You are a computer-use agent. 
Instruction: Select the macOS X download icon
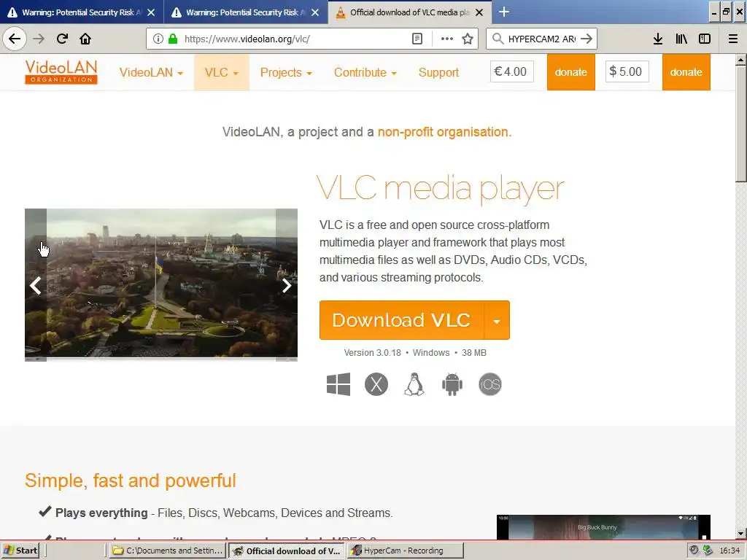pyautogui.click(x=376, y=384)
